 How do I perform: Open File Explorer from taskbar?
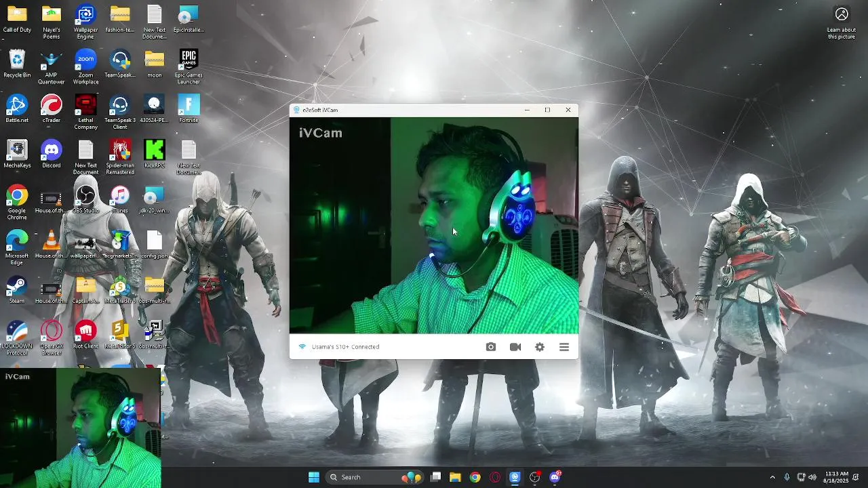click(455, 477)
